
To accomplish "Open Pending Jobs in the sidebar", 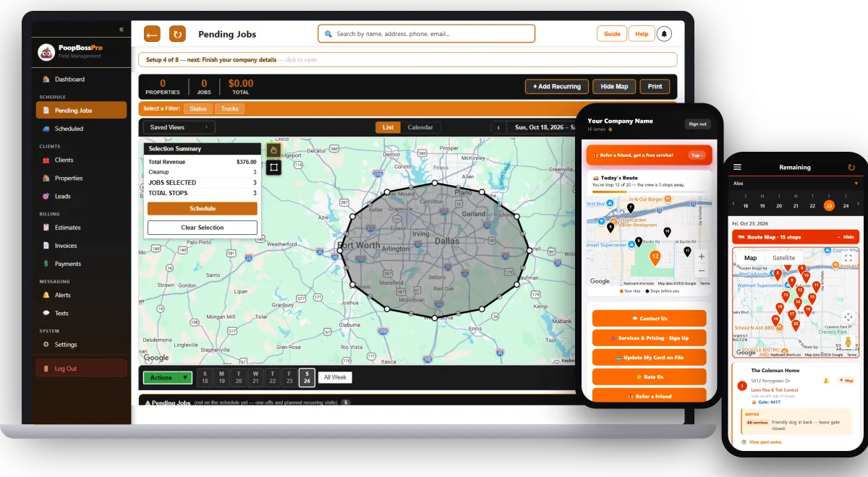I will [x=81, y=111].
